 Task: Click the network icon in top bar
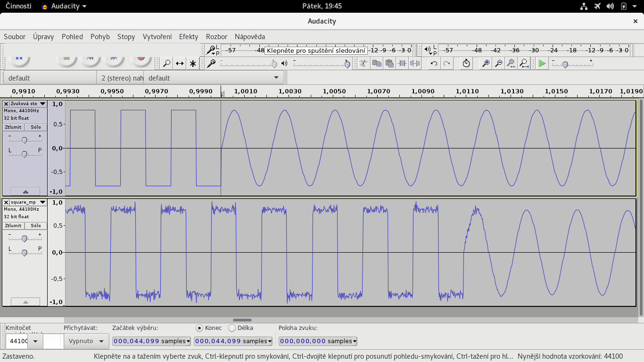click(584, 6)
